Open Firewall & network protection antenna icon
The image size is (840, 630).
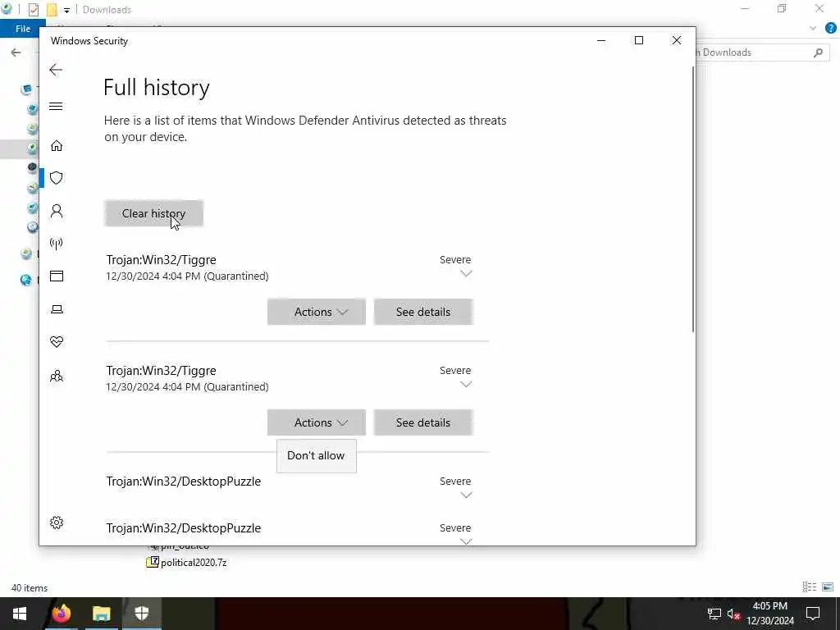click(57, 244)
